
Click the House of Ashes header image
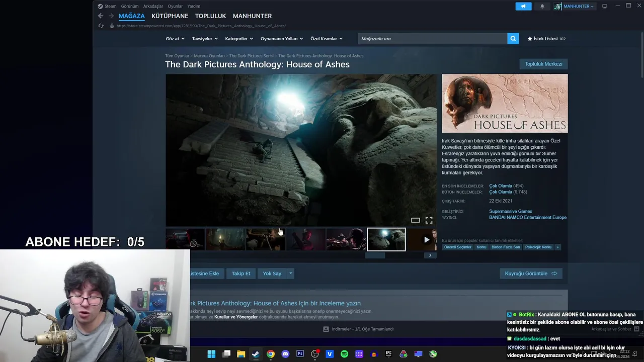[x=505, y=104]
